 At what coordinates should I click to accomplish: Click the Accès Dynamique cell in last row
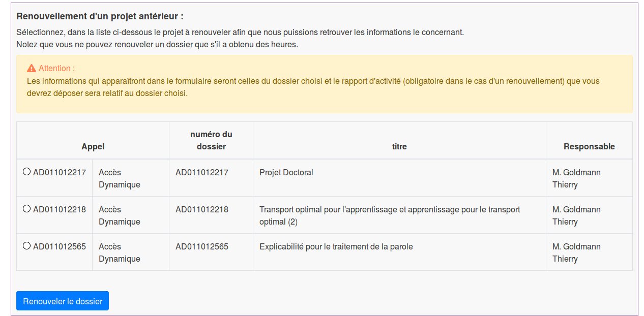click(x=119, y=252)
